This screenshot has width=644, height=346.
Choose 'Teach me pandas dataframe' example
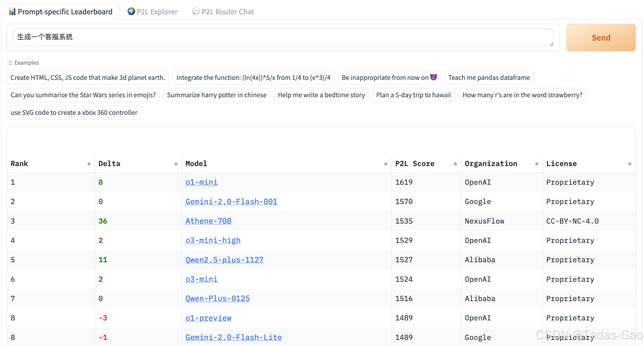(x=489, y=77)
